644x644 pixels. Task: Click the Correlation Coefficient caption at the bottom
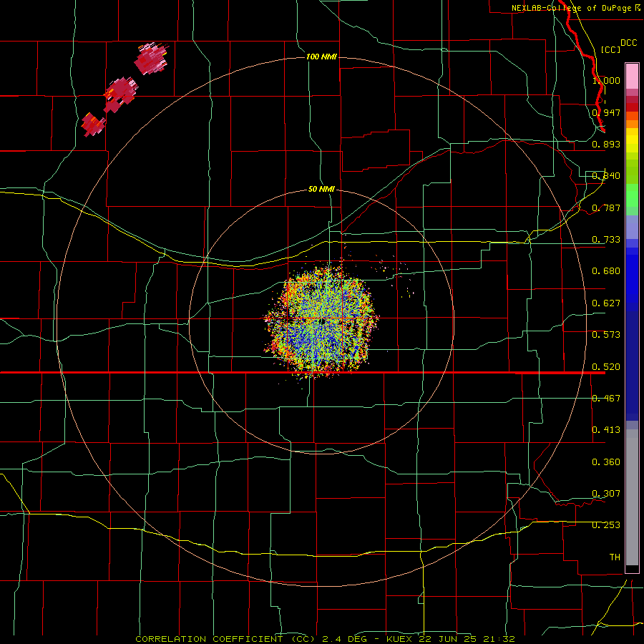coord(325,639)
